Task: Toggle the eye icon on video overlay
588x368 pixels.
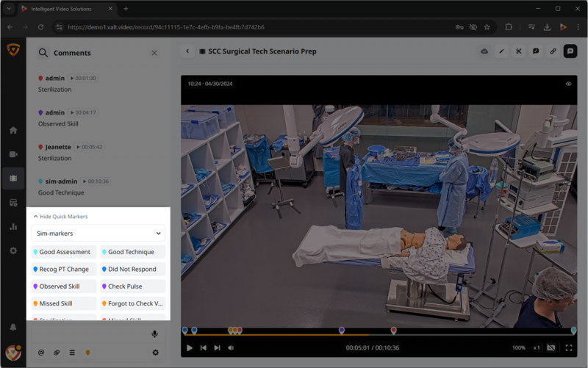Action: click(x=568, y=84)
